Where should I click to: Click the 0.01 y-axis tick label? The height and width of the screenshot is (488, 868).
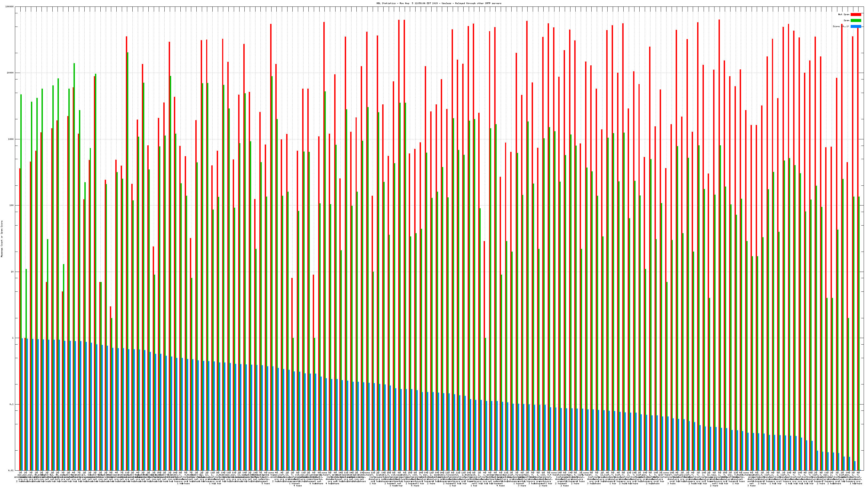tap(11, 470)
